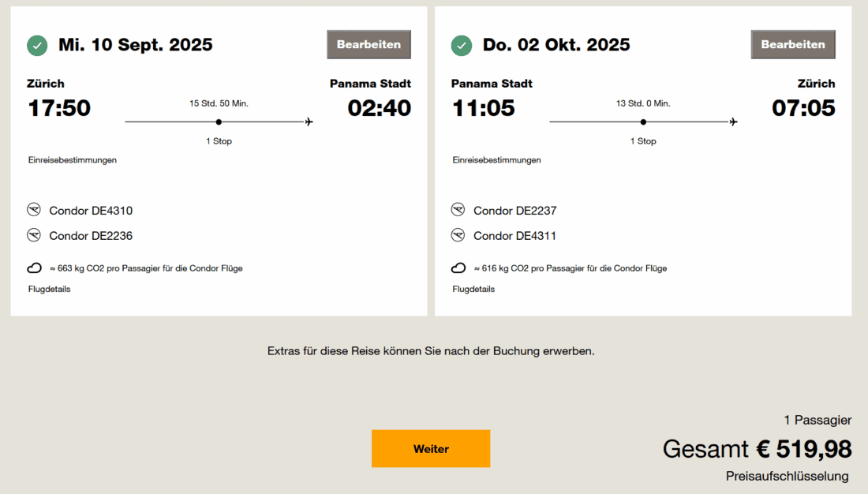Click Condor logo next to DE4310
The height and width of the screenshot is (494, 868).
click(x=34, y=210)
